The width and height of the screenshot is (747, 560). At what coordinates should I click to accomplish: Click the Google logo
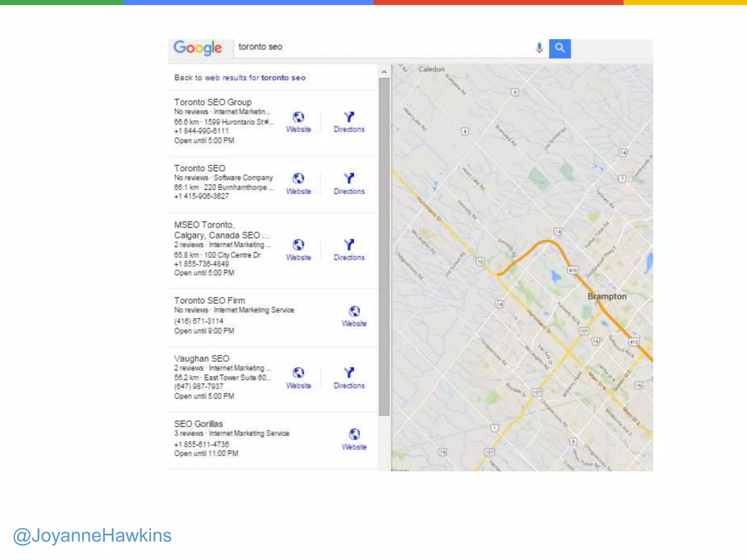(x=197, y=48)
